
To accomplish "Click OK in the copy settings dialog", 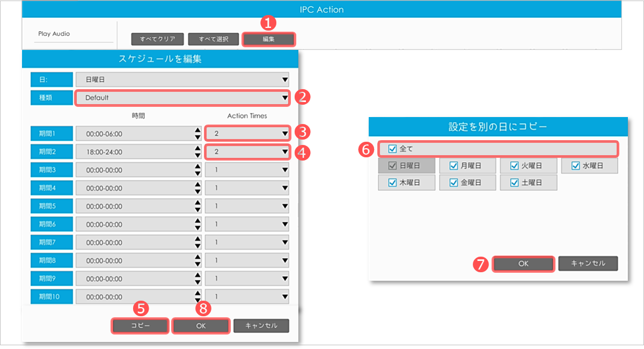I will point(523,264).
